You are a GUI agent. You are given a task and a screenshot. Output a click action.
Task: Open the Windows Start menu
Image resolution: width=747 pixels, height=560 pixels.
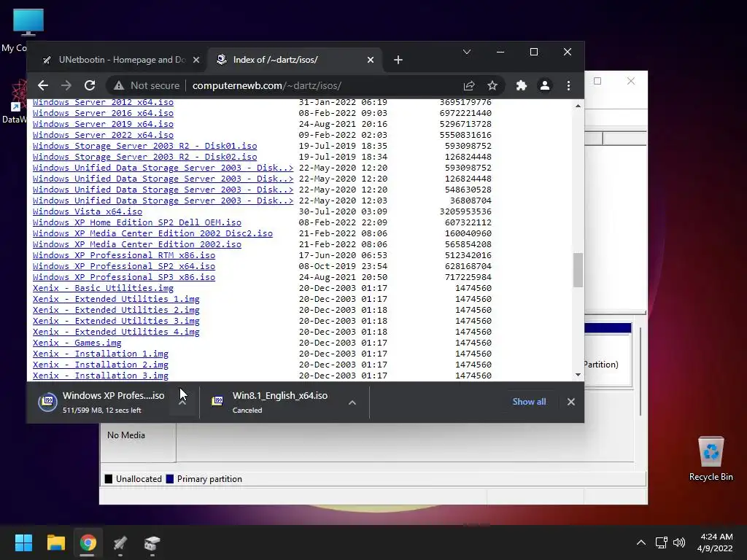click(23, 542)
